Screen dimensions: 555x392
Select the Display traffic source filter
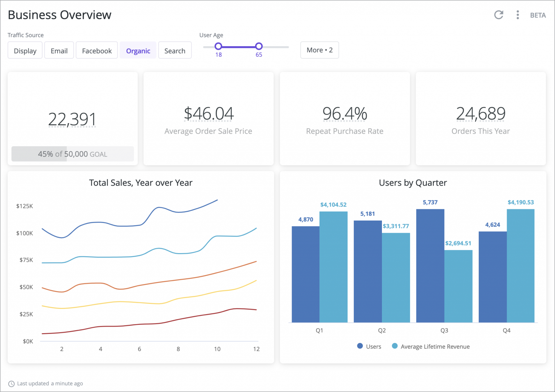[x=25, y=50]
